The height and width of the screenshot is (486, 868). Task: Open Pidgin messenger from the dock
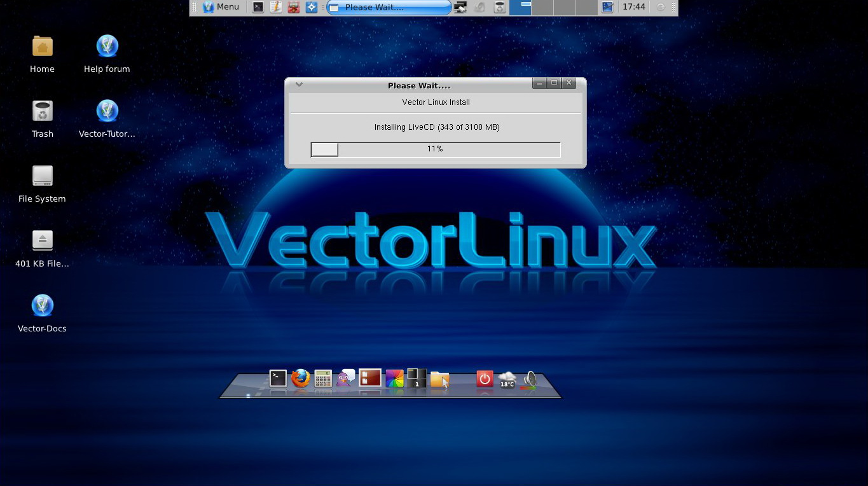point(346,378)
